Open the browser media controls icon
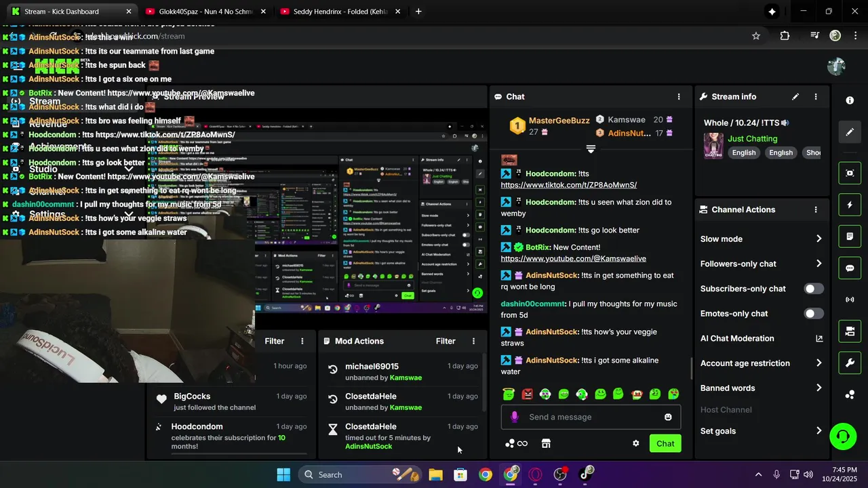This screenshot has width=868, height=488. click(x=814, y=36)
